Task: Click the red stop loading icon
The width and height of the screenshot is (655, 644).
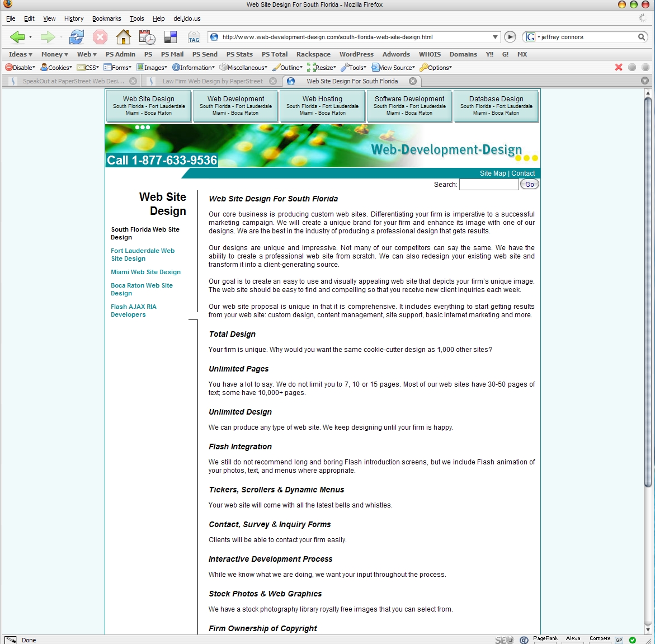Action: tap(100, 37)
